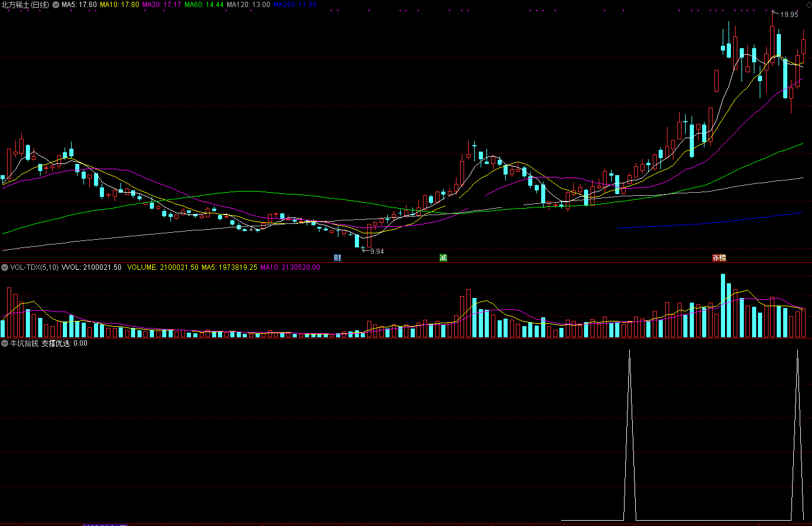Select the VOLUME: 2100021.50 value
Image resolution: width=812 pixels, height=526 pixels.
point(163,267)
